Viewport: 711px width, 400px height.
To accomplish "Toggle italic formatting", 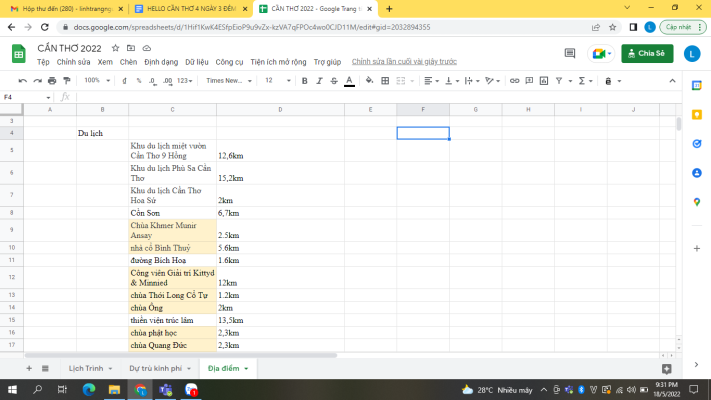I will point(318,80).
